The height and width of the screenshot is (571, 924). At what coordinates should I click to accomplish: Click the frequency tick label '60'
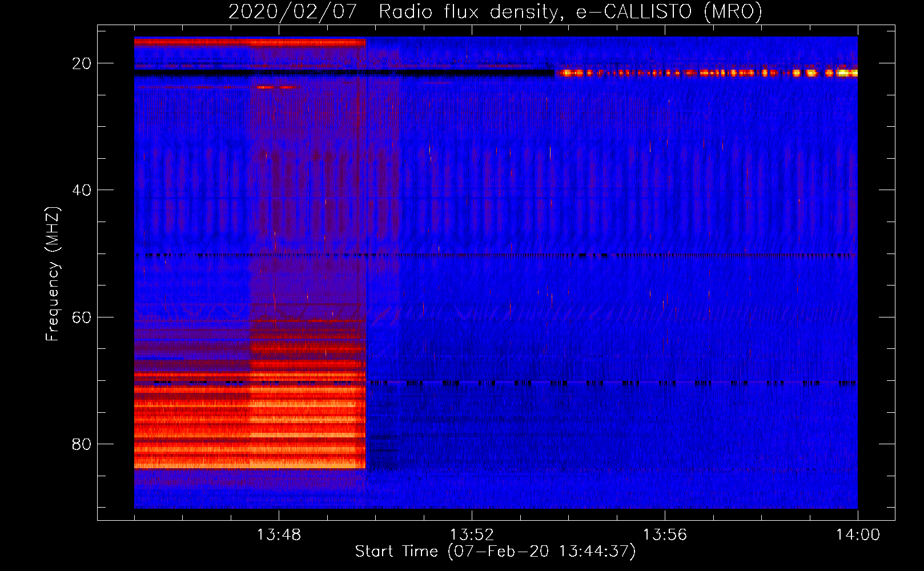click(x=82, y=317)
